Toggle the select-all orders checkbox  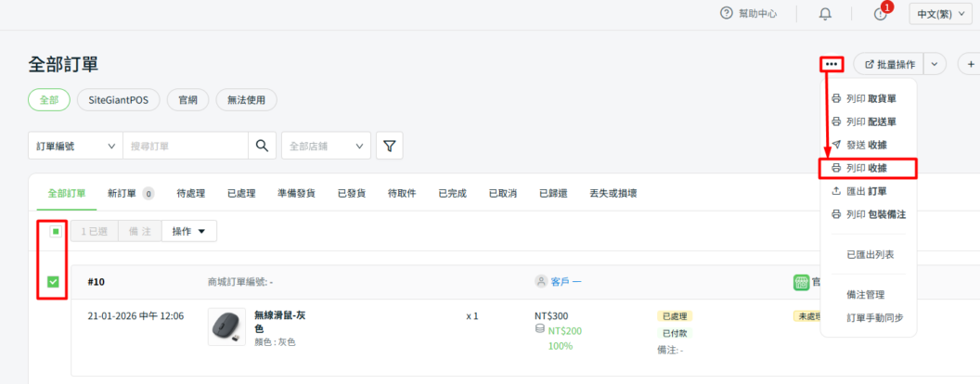[56, 231]
